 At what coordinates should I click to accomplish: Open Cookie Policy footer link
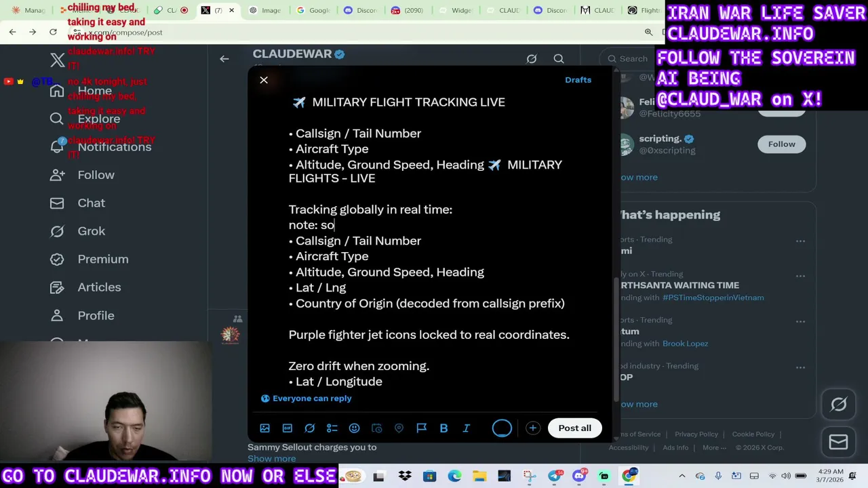pos(753,434)
